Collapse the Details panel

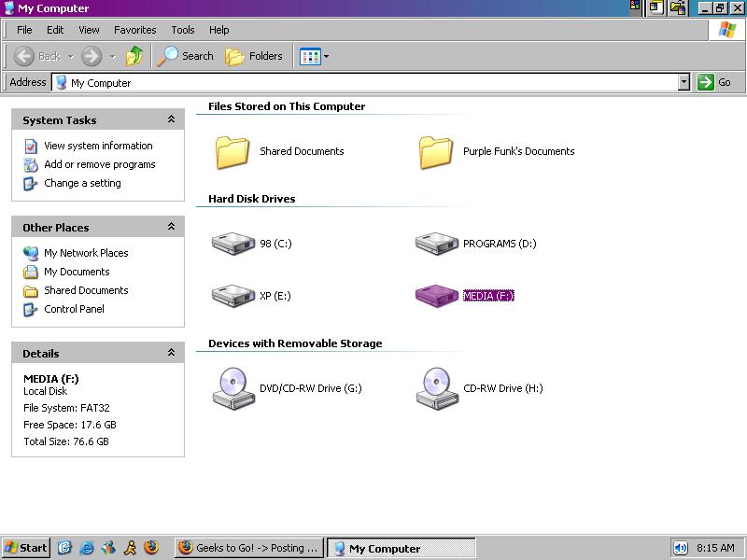(x=172, y=353)
